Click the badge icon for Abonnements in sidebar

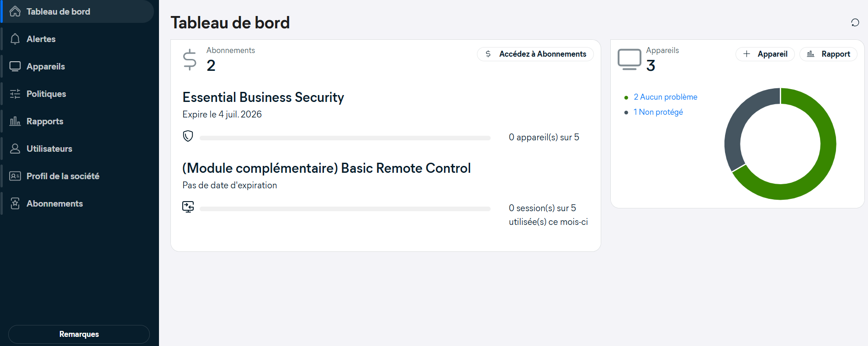(15, 203)
